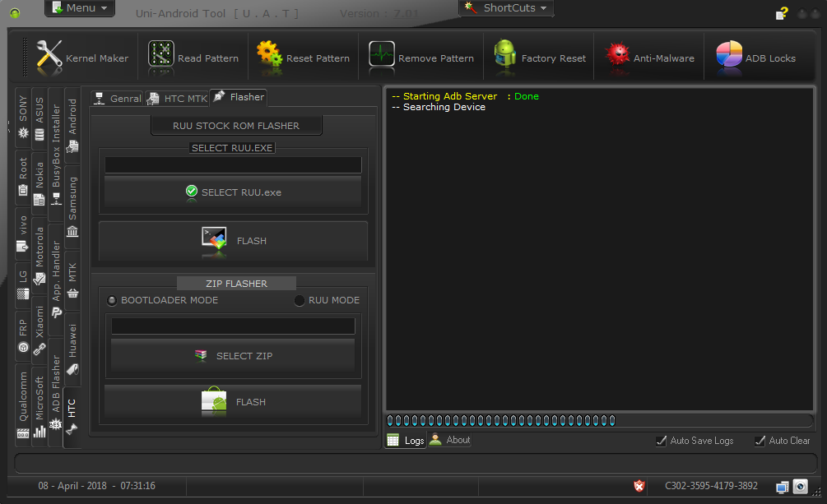Open ADB Locks
Screen dimensions: 827x504
(x=755, y=58)
